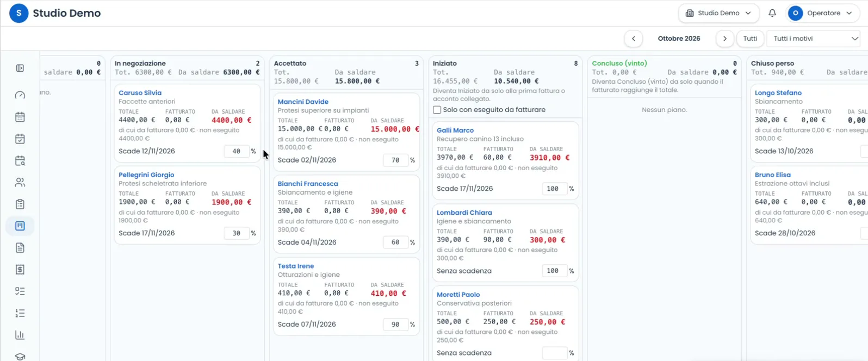This screenshot has width=868, height=361.
Task: Open the calendar grid icon in sidebar
Action: pos(20,117)
